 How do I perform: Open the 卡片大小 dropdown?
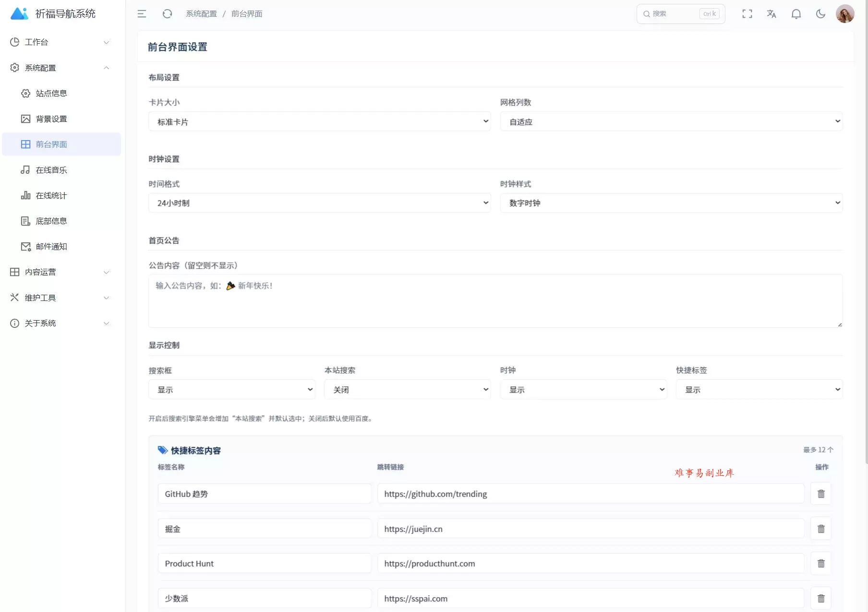(x=320, y=121)
